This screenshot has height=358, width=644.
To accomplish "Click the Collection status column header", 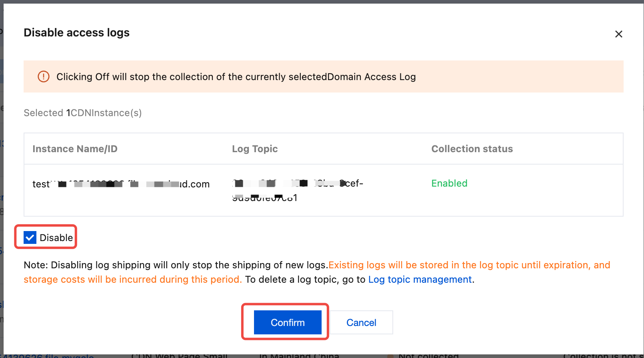I will tap(472, 149).
